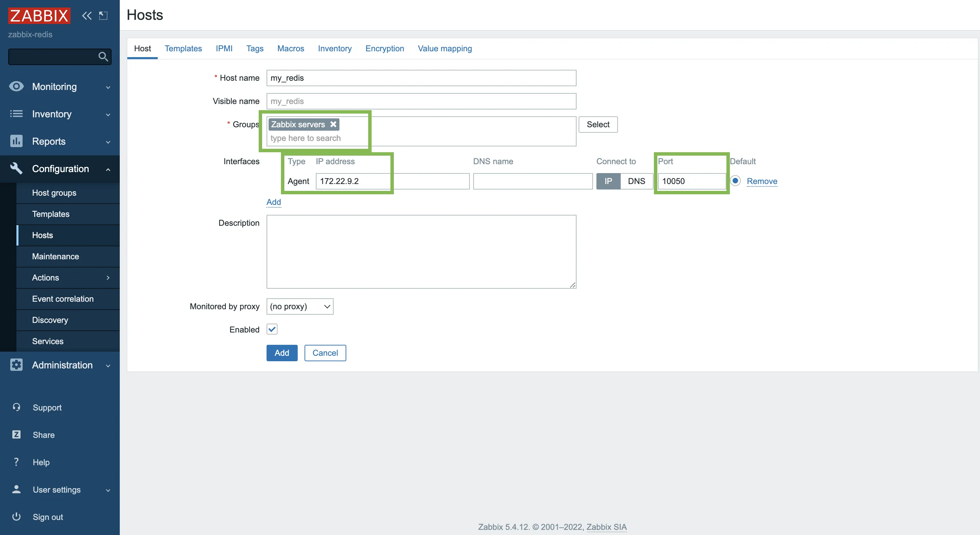Screen dimensions: 980x535
Task: Click the kiosk mode icon
Action: point(103,16)
